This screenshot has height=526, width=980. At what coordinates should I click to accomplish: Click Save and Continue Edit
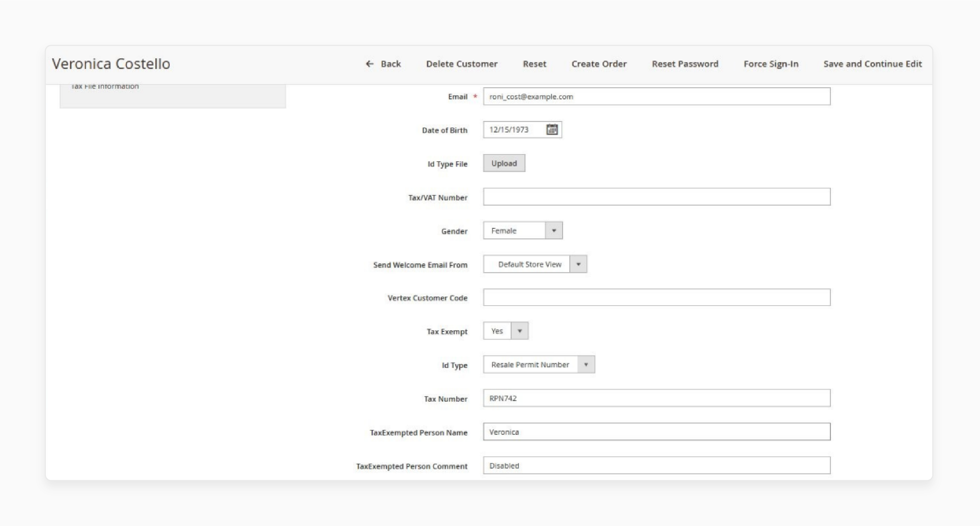872,64
